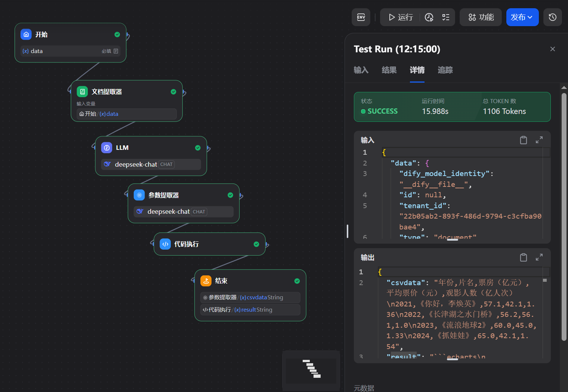
Task: Click the LLM node icon
Action: [107, 148]
